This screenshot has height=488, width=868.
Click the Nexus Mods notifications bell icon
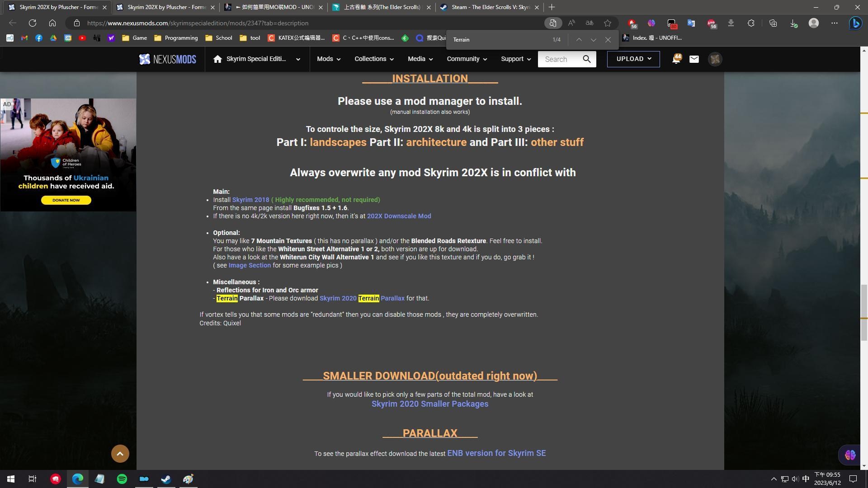pos(676,59)
